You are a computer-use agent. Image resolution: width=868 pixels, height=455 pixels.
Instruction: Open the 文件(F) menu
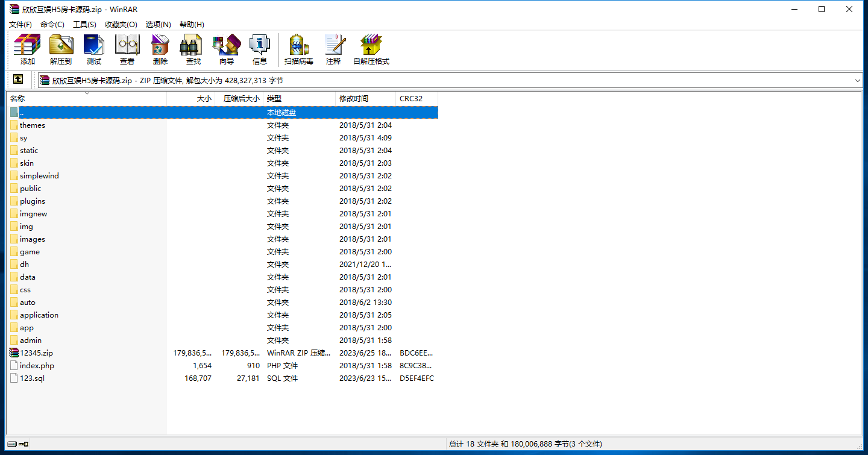20,24
